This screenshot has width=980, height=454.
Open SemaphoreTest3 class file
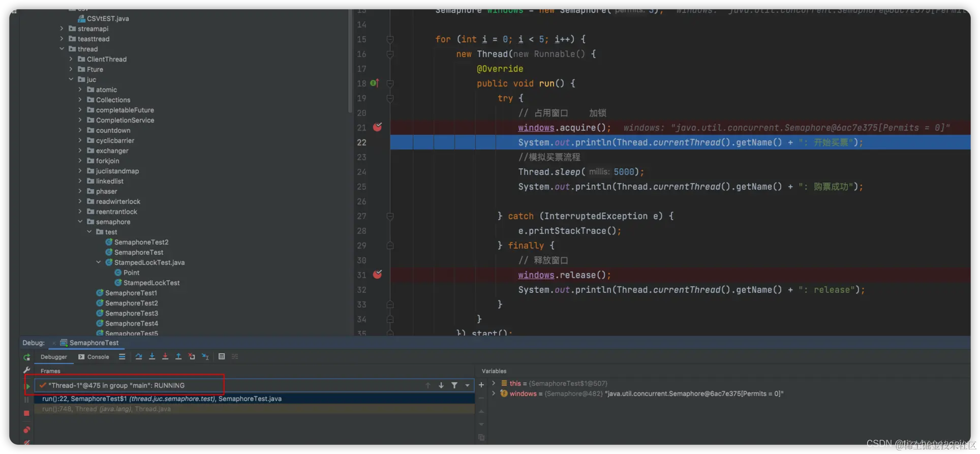(127, 314)
